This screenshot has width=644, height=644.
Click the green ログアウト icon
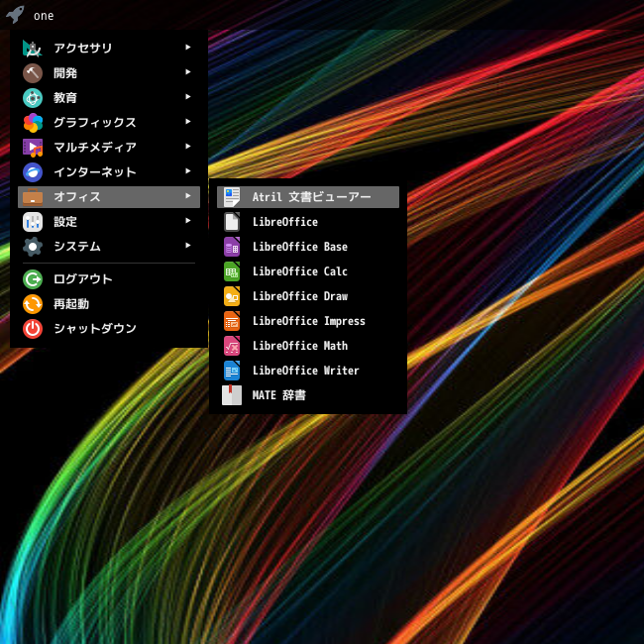pos(33,279)
